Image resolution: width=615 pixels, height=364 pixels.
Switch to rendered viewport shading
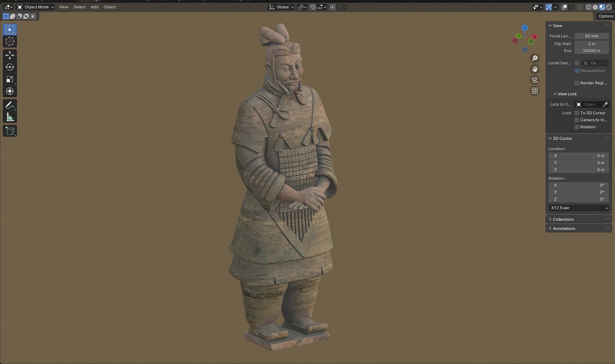(x=609, y=7)
